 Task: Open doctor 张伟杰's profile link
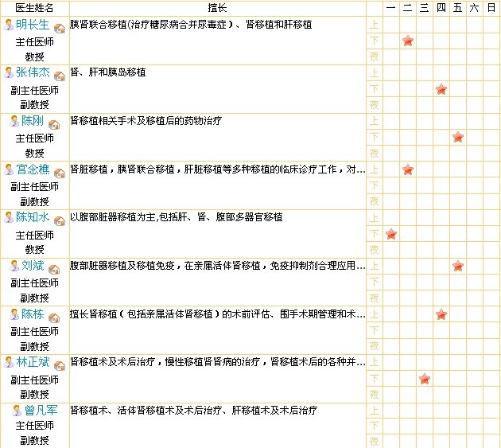[33, 72]
